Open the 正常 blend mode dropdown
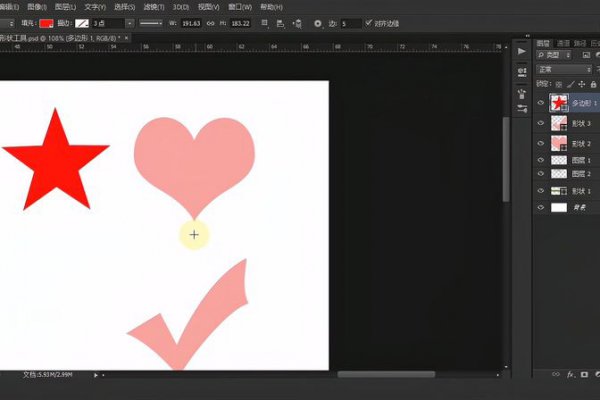 (564, 70)
